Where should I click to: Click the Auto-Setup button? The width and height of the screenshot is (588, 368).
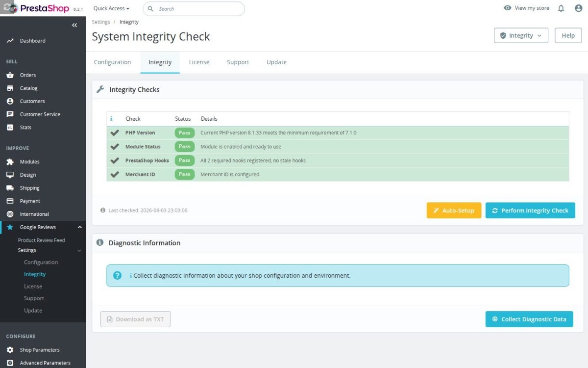454,210
